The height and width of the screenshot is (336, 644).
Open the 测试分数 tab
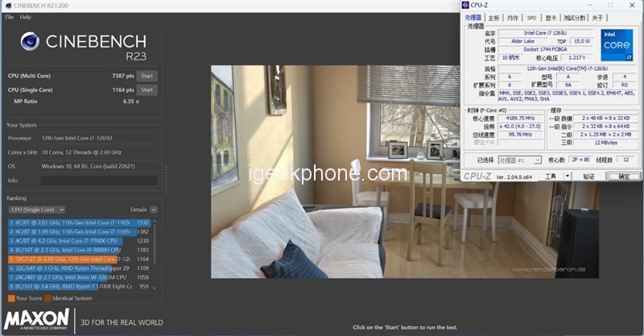click(574, 17)
